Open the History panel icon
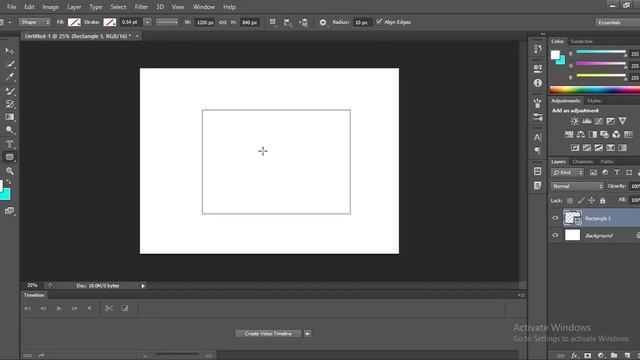This screenshot has width=640, height=360. (538, 49)
